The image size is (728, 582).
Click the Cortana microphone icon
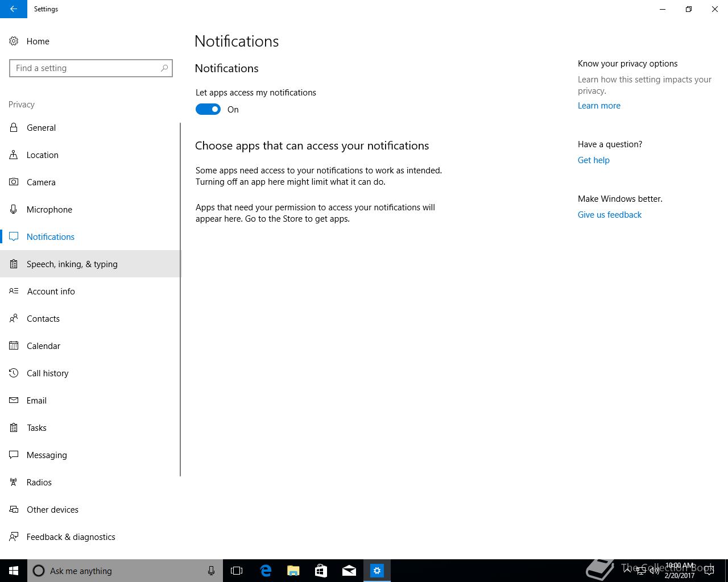point(211,571)
